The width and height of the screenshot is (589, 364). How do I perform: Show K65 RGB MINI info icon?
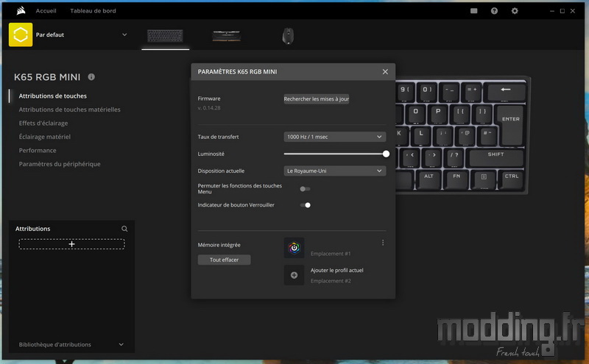[91, 77]
